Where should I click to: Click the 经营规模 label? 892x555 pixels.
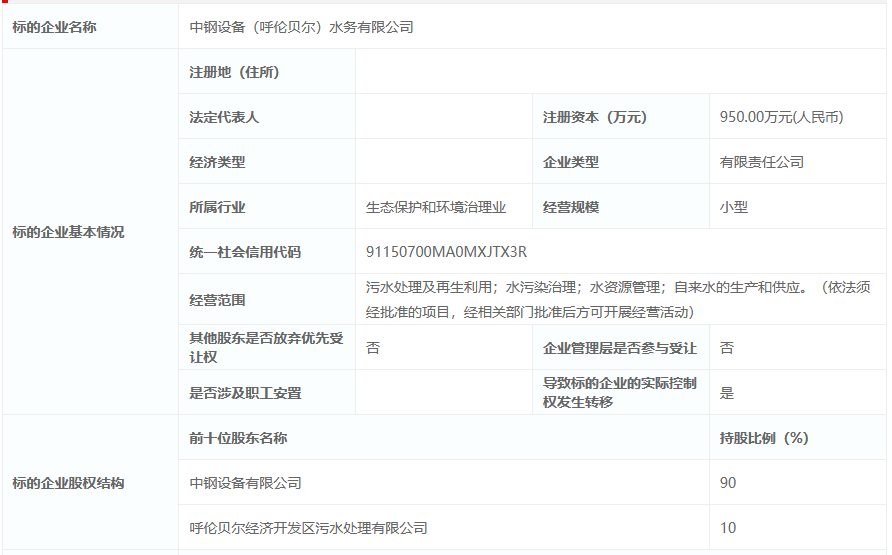[x=571, y=207]
